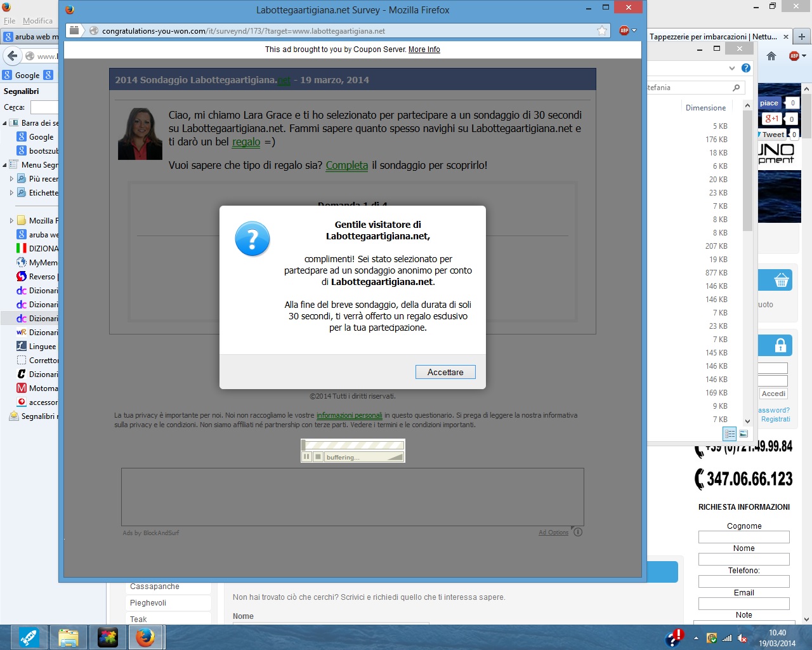Click into the Cerca bookmarks search field
This screenshot has height=650, width=812.
pos(44,107)
